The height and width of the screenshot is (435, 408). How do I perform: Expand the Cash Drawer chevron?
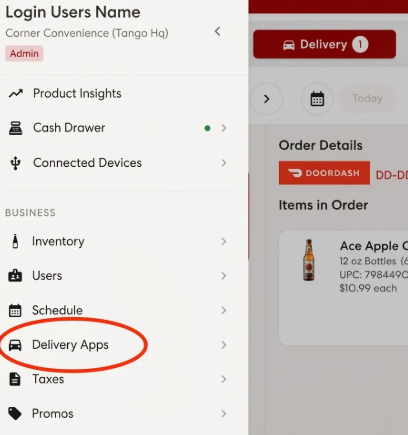pos(224,128)
